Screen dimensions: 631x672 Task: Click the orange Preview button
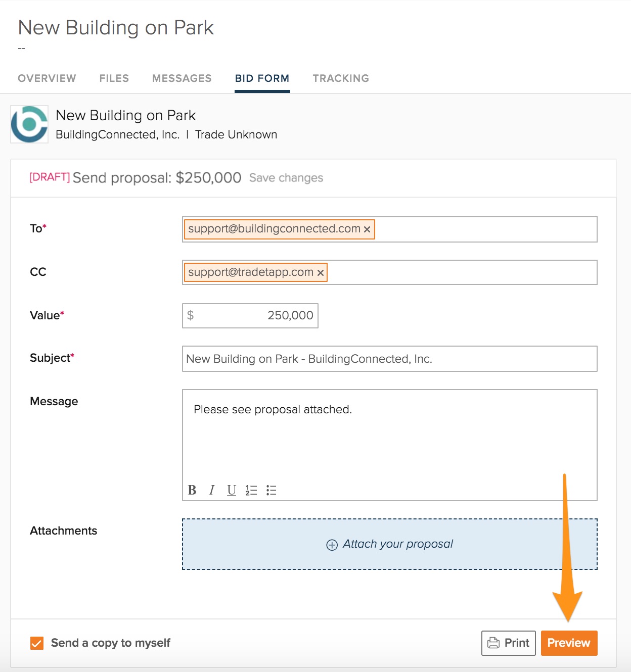click(569, 643)
